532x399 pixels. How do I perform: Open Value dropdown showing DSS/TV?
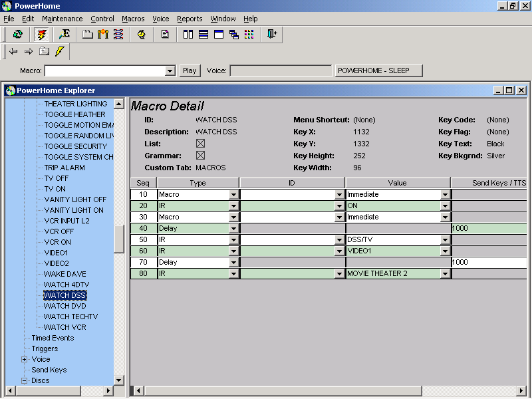(x=445, y=240)
